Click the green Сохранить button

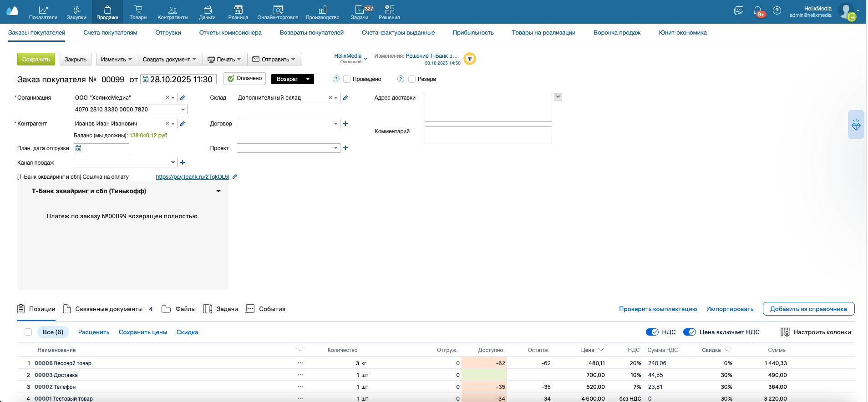tap(36, 60)
